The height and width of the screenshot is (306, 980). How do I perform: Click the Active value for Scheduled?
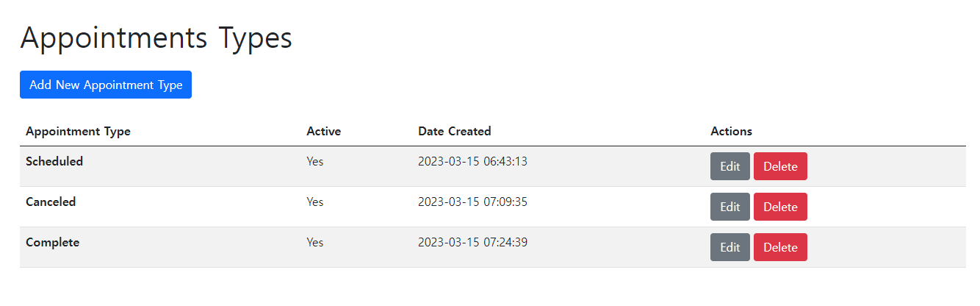pyautogui.click(x=314, y=161)
